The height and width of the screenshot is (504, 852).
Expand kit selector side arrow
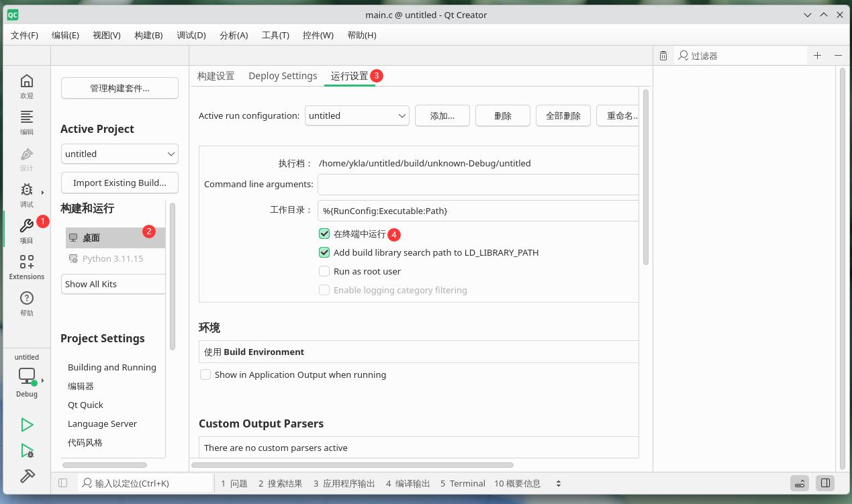42,381
